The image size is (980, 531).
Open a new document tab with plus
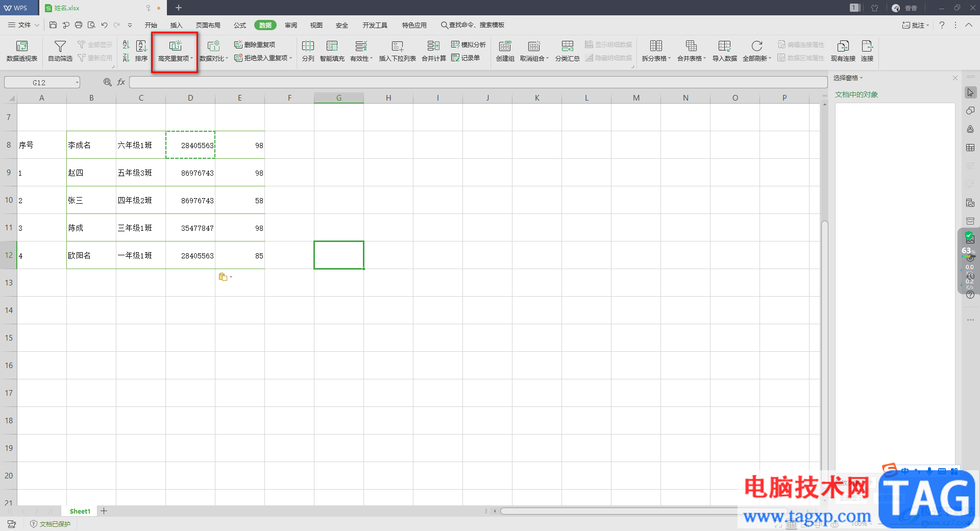pos(179,8)
